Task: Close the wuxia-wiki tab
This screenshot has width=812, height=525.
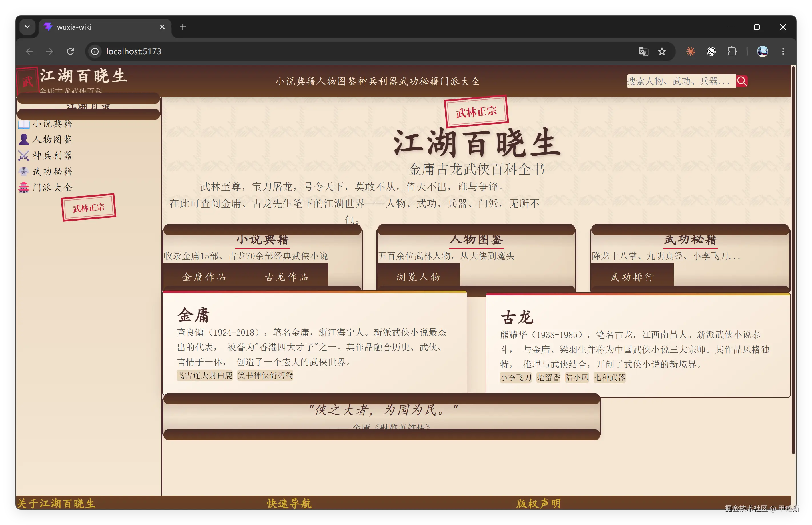Action: tap(162, 27)
